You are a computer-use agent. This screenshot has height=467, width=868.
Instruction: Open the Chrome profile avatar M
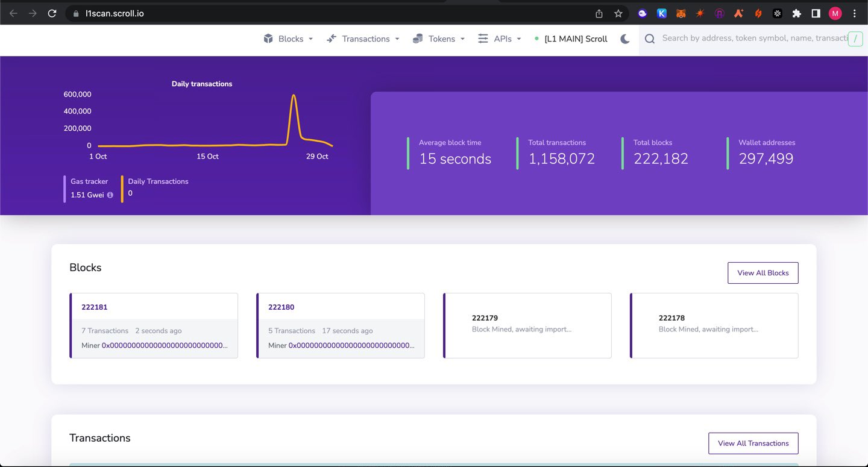(835, 13)
